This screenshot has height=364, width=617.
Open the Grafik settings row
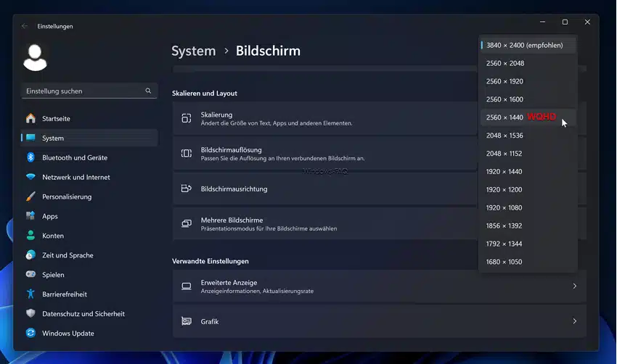point(380,321)
